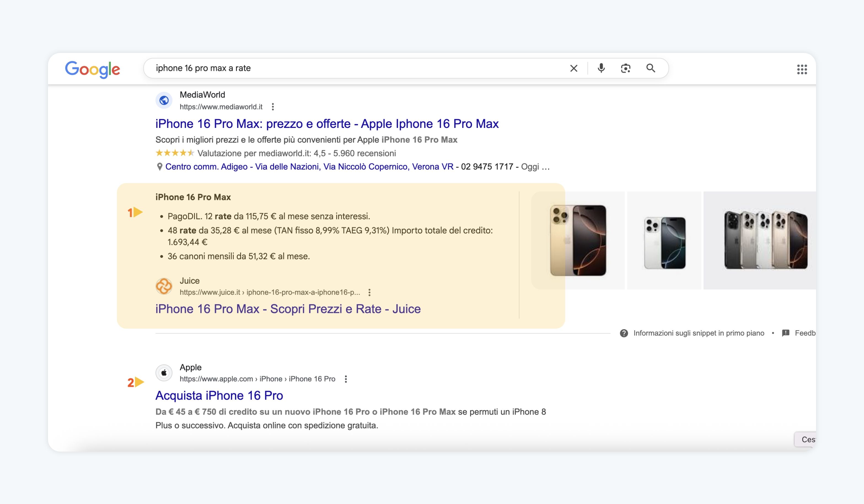Click the "MediaWorld" site name
864x504 pixels.
click(x=202, y=95)
